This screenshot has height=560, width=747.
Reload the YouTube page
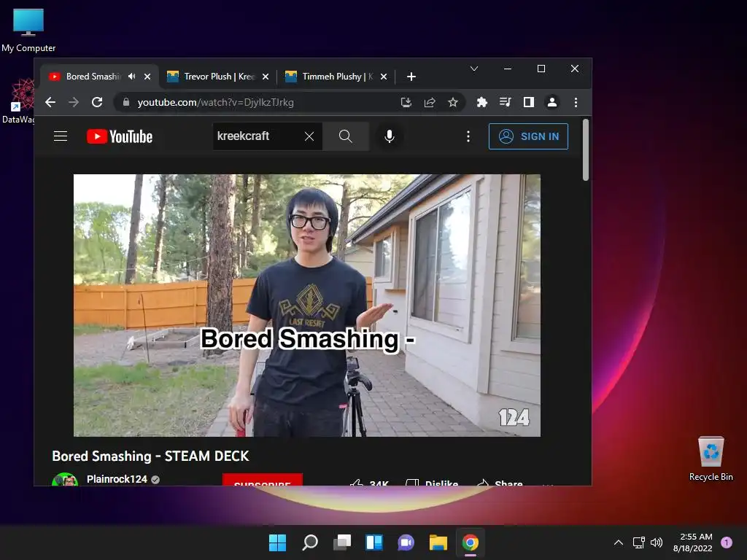click(x=97, y=102)
